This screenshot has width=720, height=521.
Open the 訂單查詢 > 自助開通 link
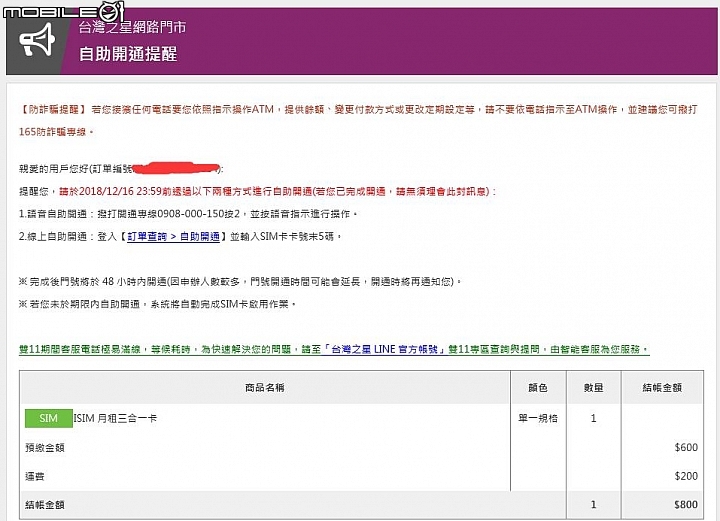[173, 236]
